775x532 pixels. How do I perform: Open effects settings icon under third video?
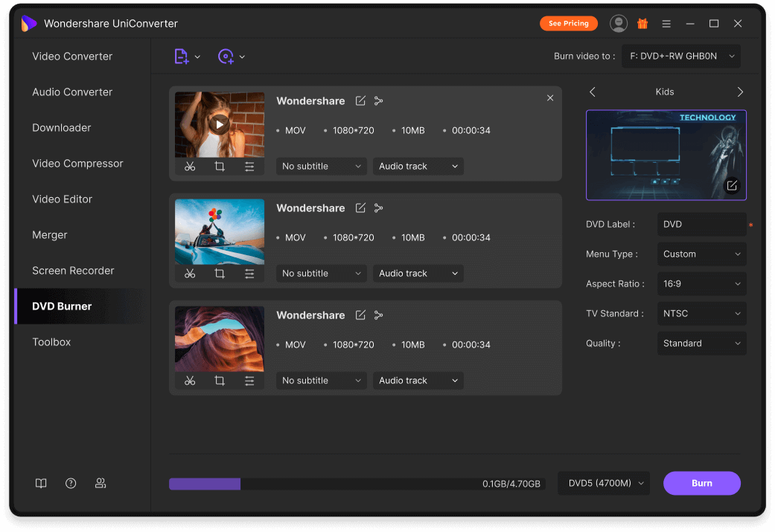(x=249, y=381)
